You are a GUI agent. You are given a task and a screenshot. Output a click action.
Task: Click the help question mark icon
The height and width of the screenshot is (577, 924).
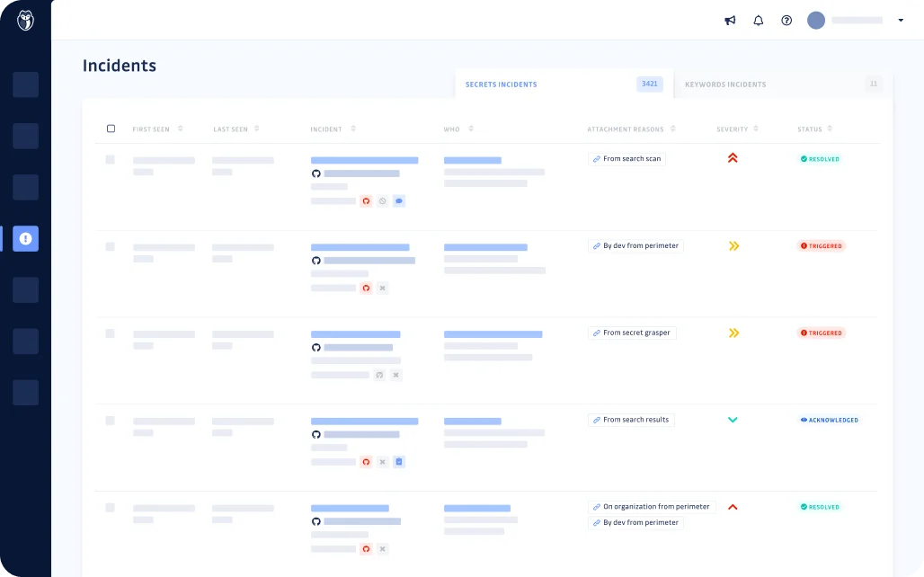point(786,20)
